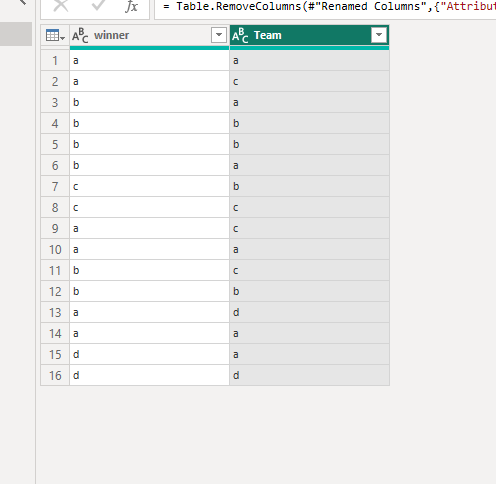
Task: Click winner cell 'd' in row 15
Action: click(x=149, y=355)
